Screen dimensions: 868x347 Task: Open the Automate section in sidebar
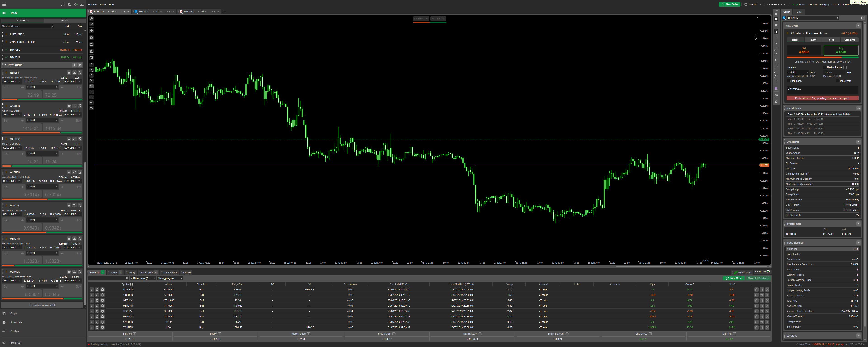tap(16, 322)
